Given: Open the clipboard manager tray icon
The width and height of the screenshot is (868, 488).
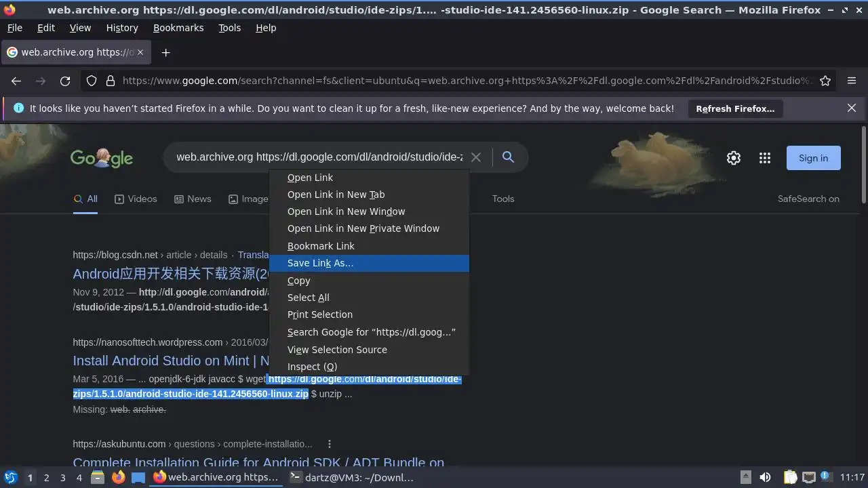Looking at the screenshot, I should pyautogui.click(x=790, y=477).
